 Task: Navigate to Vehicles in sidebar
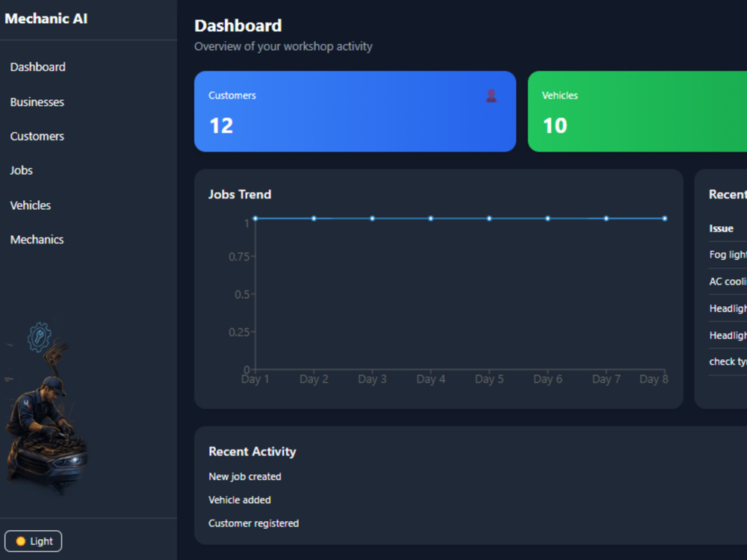coord(30,205)
